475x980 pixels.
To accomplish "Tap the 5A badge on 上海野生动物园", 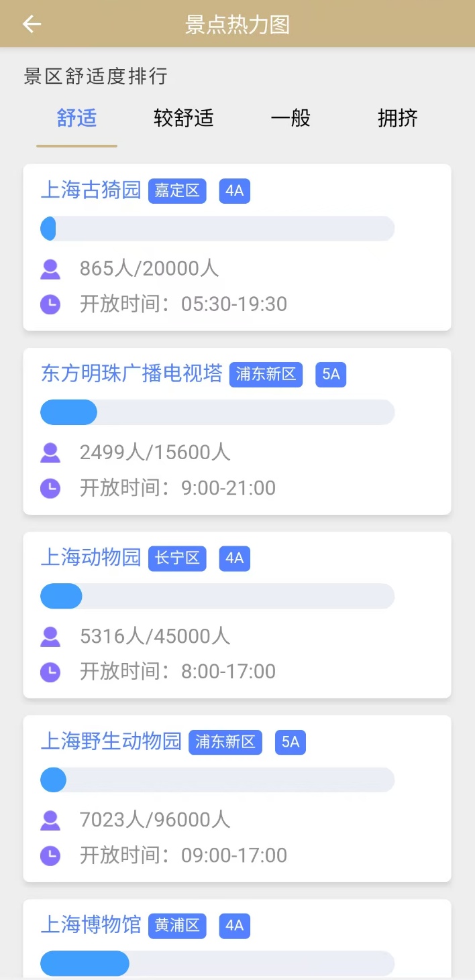I will click(290, 742).
